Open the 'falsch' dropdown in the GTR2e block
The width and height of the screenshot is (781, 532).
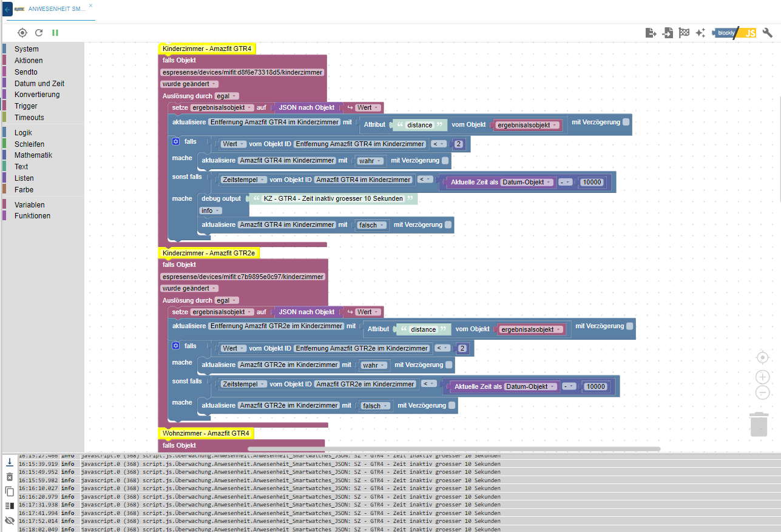(374, 406)
